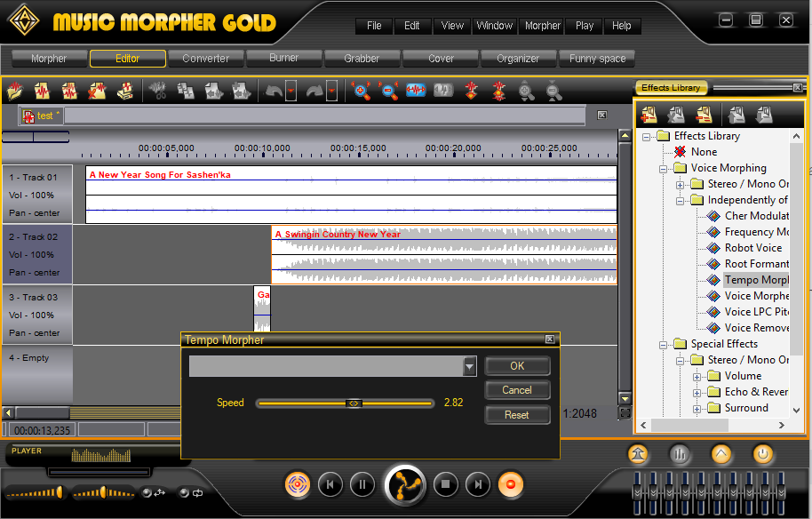Image resolution: width=812 pixels, height=519 pixels.
Task: Open the undo history dropdown arrow
Action: pos(291,92)
